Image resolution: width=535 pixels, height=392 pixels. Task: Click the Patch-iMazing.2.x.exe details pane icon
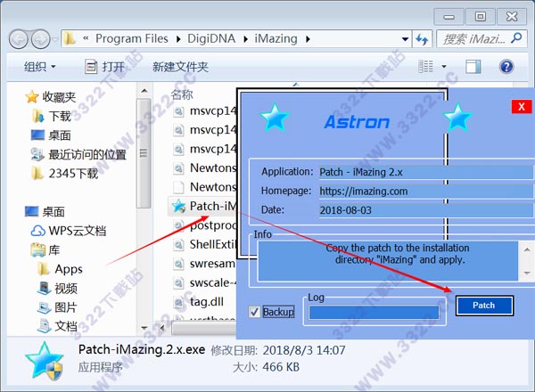click(45, 362)
